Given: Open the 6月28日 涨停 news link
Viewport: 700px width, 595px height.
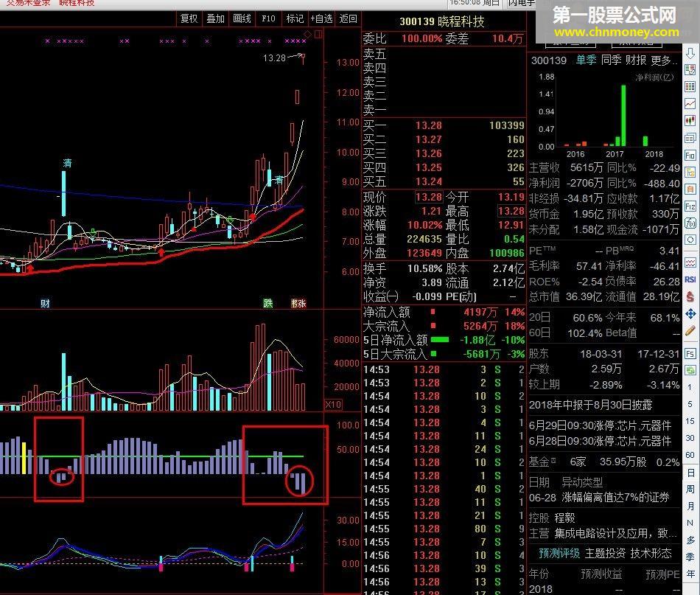Looking at the screenshot, I should (600, 442).
